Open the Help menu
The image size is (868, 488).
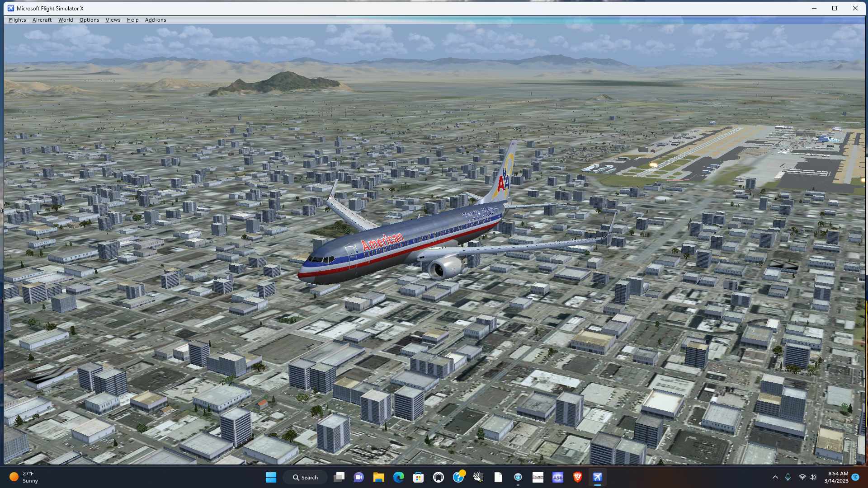[132, 20]
